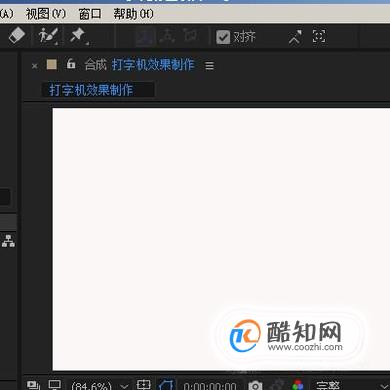Toggle the composition viewer lock
Image resolution: width=390 pixels, height=390 pixels.
tap(71, 63)
